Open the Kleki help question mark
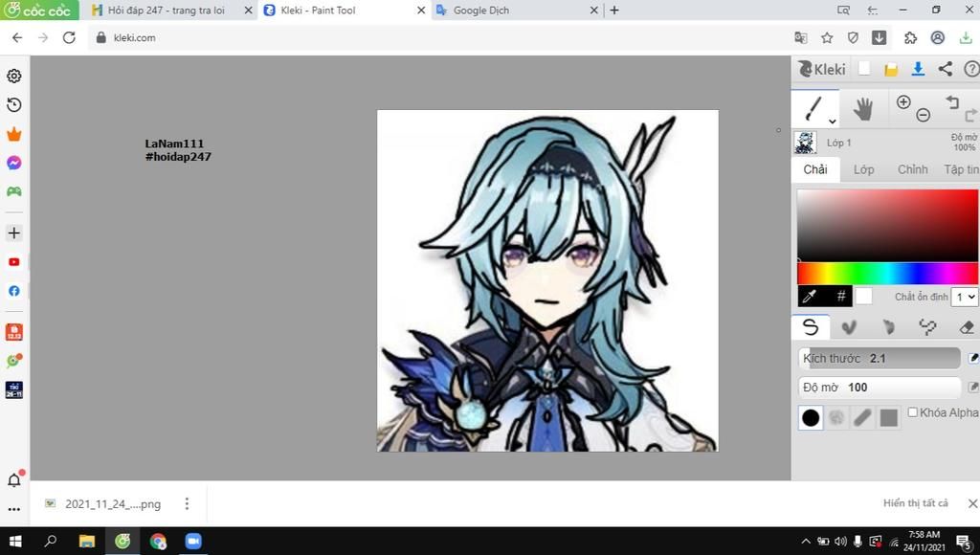Screen dimensions: 980x555 [972, 69]
